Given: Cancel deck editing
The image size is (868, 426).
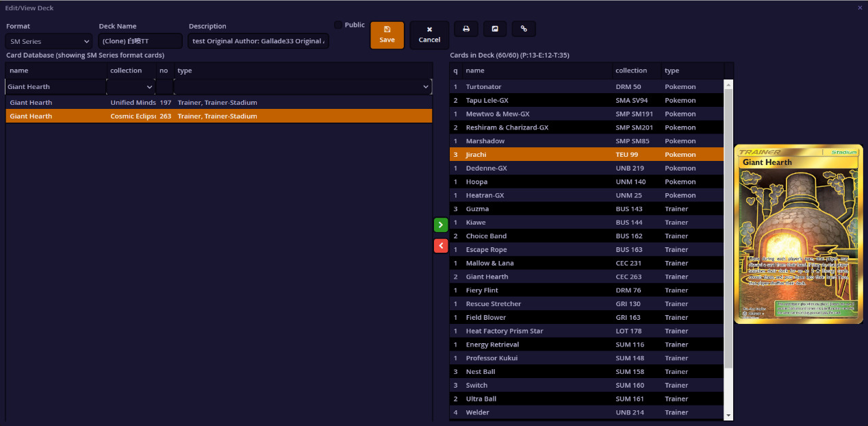Looking at the screenshot, I should 429,35.
